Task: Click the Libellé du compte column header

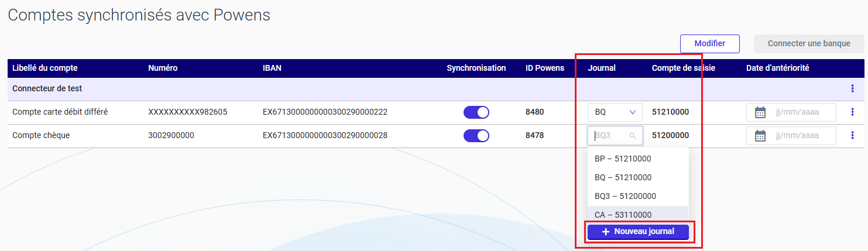Action: click(x=45, y=68)
